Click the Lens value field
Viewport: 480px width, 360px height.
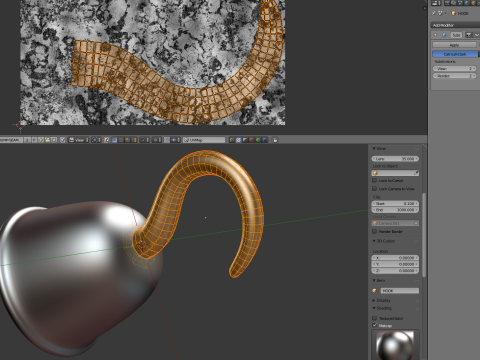click(395, 159)
